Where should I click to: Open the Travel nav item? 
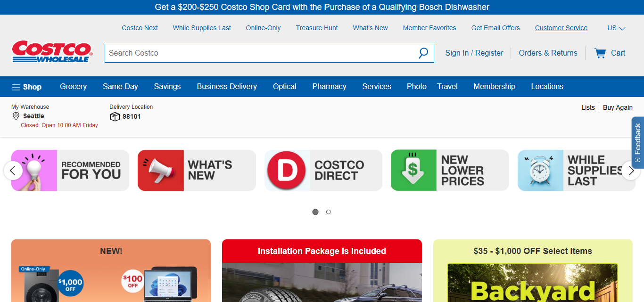click(x=447, y=86)
